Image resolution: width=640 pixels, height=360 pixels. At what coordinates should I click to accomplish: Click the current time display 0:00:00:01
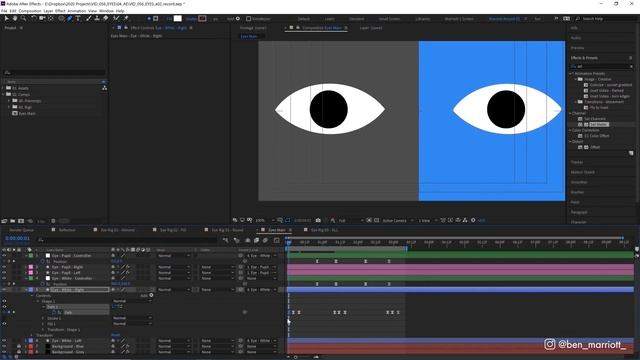tap(18, 238)
